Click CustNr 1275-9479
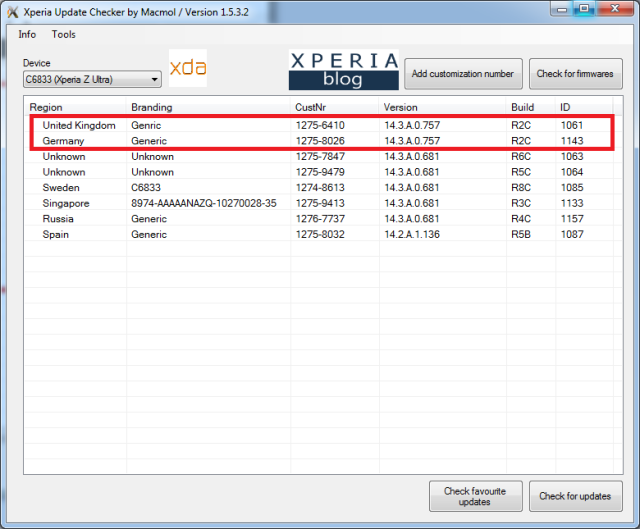 pos(320,172)
